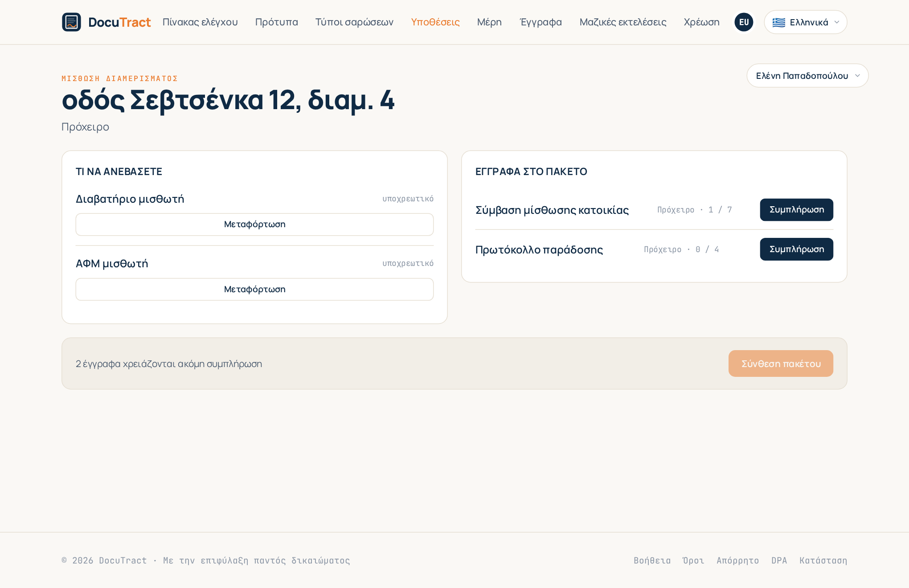Open the DPA footer link
Image resolution: width=909 pixels, height=588 pixels.
tap(779, 560)
